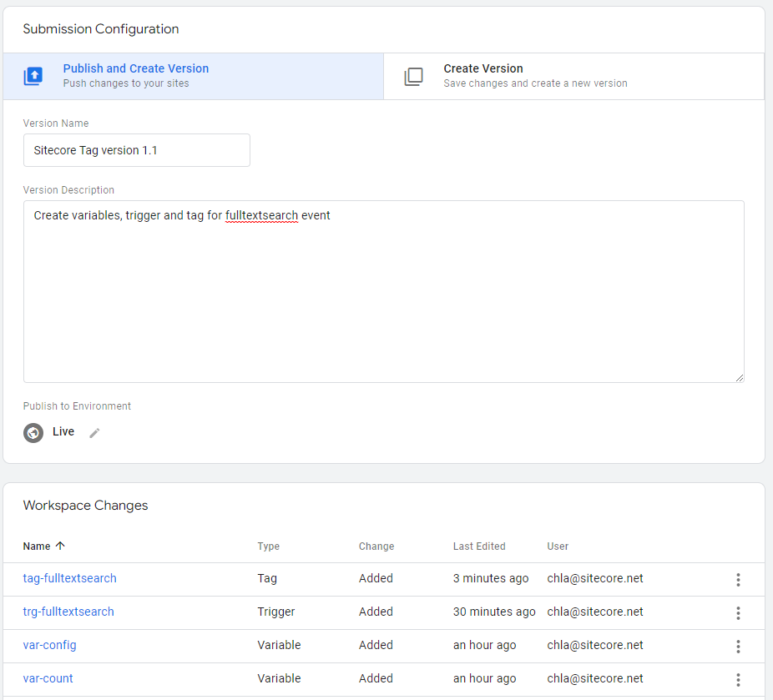Open the tag-fulltextsearch link

[69, 578]
